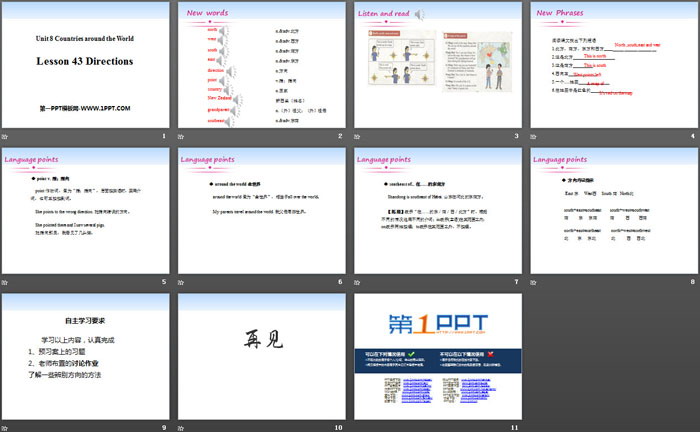Click slide number 3 label

[x=517, y=136]
